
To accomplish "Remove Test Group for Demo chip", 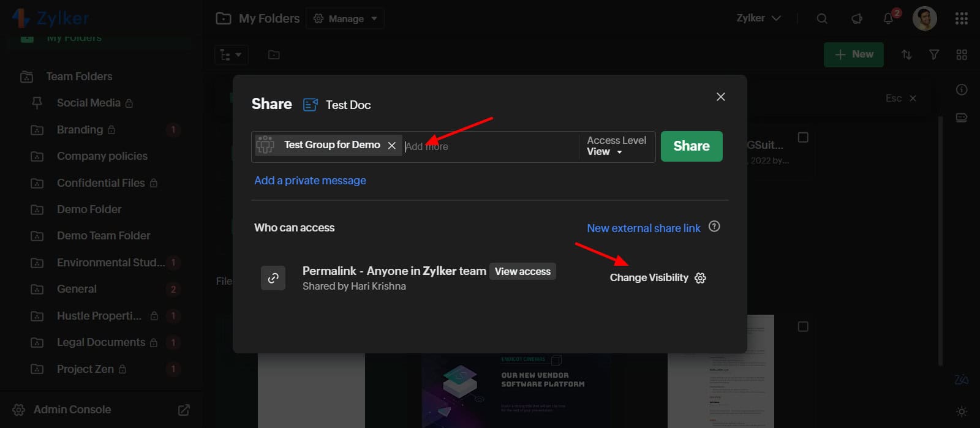I will (x=392, y=145).
